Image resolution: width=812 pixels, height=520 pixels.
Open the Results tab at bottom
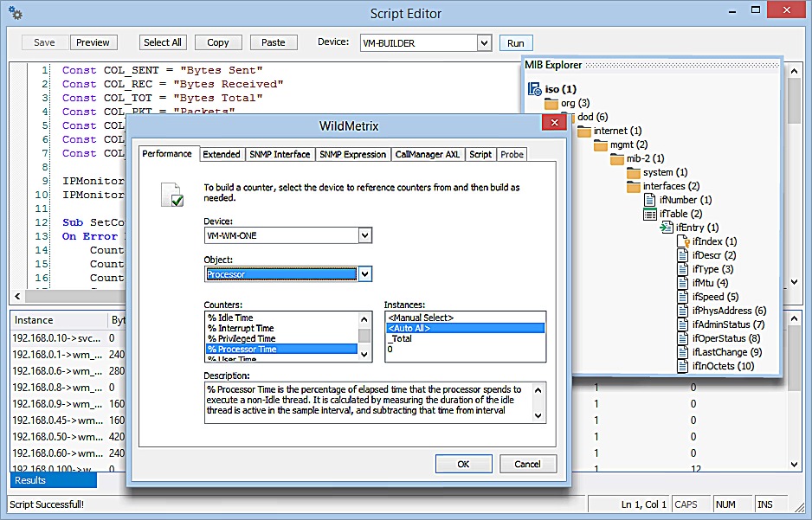[x=54, y=480]
